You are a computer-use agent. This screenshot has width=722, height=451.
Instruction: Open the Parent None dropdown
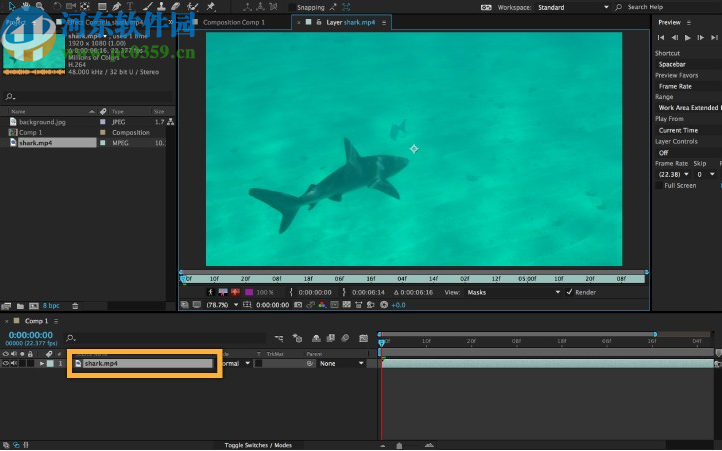pyautogui.click(x=342, y=364)
